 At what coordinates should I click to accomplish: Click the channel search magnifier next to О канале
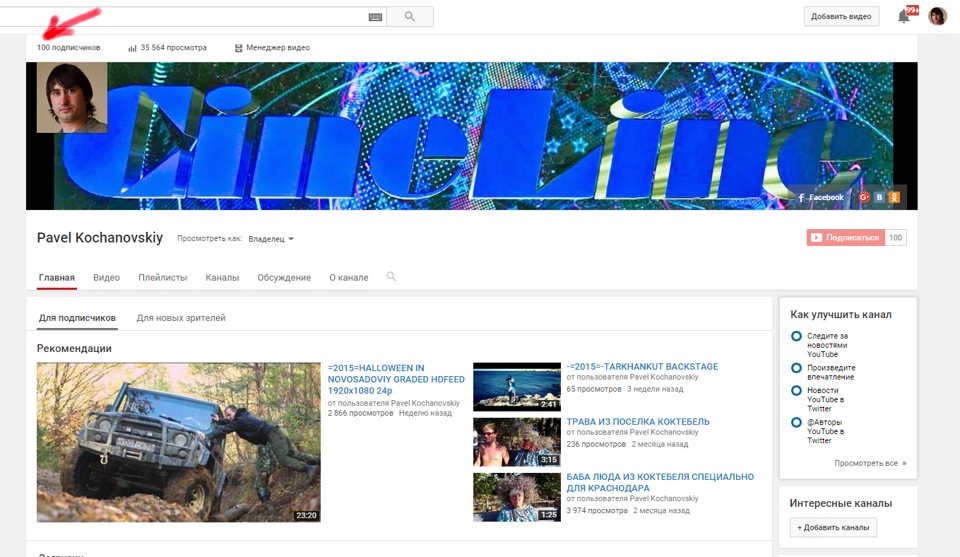391,277
